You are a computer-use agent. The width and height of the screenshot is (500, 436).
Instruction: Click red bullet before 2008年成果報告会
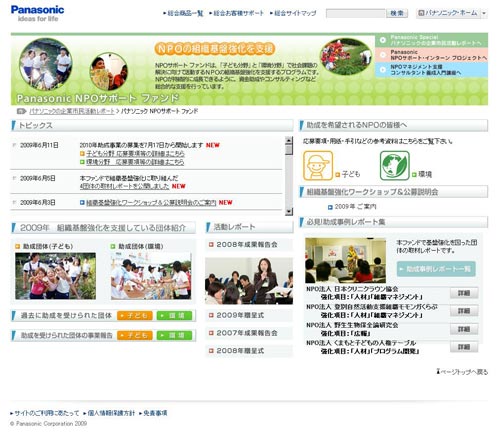[x=211, y=245]
